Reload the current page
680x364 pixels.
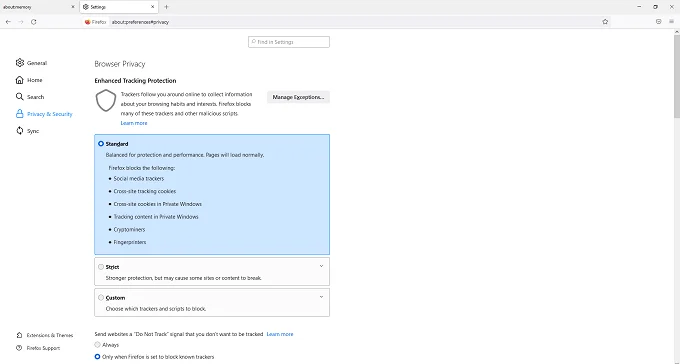pyautogui.click(x=33, y=22)
